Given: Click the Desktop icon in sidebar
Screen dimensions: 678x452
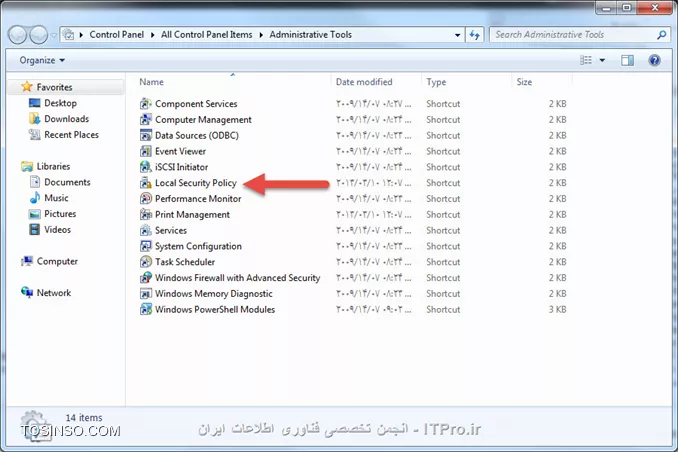Looking at the screenshot, I should tap(35, 103).
